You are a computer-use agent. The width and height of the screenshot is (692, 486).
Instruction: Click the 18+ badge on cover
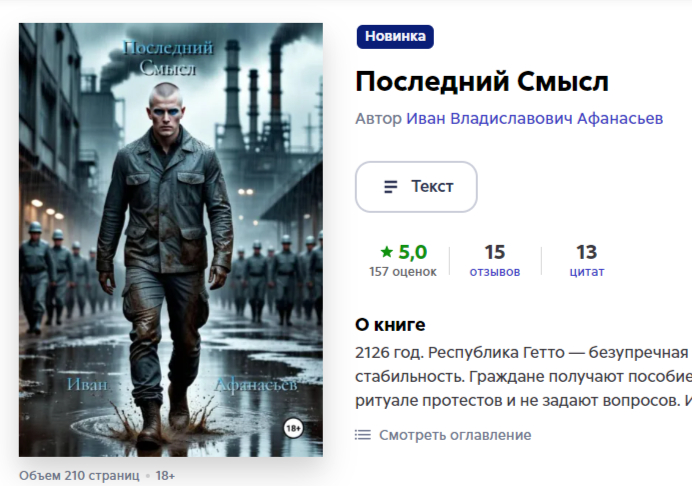tap(293, 428)
